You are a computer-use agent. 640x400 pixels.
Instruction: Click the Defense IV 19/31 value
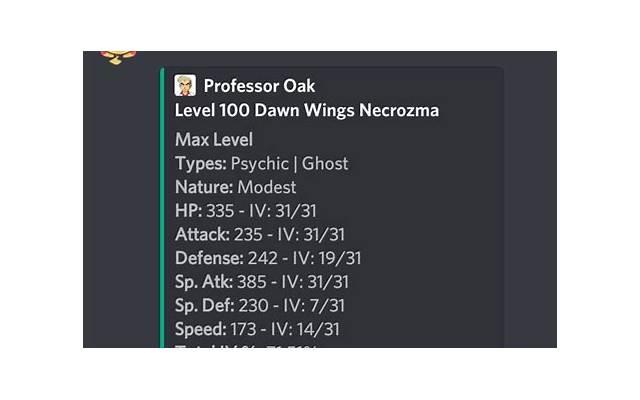336,258
